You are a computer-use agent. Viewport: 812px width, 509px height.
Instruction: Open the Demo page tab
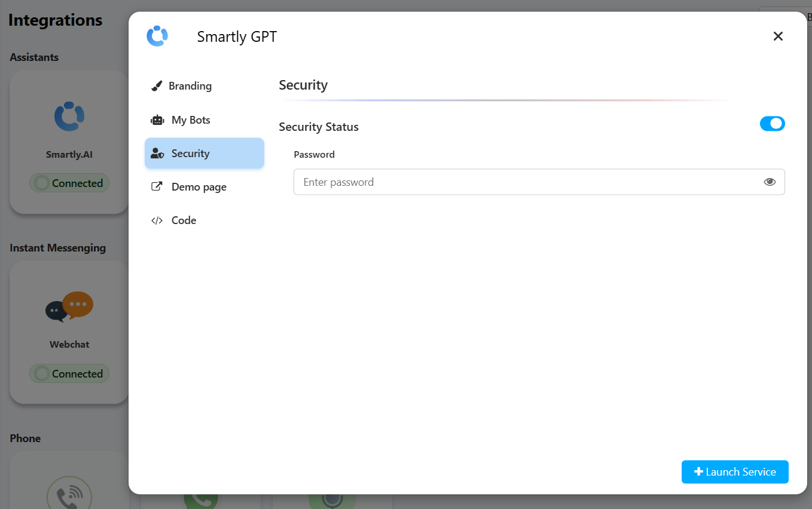(204, 187)
